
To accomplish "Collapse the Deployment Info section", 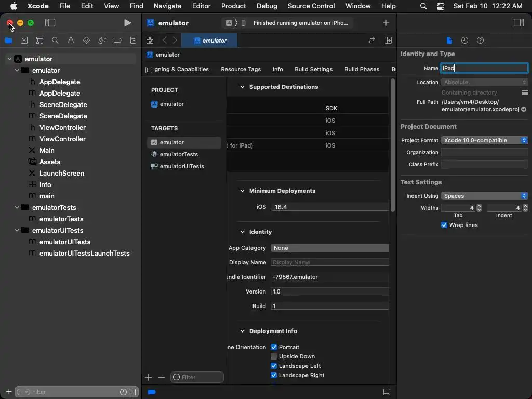I will coord(242,331).
